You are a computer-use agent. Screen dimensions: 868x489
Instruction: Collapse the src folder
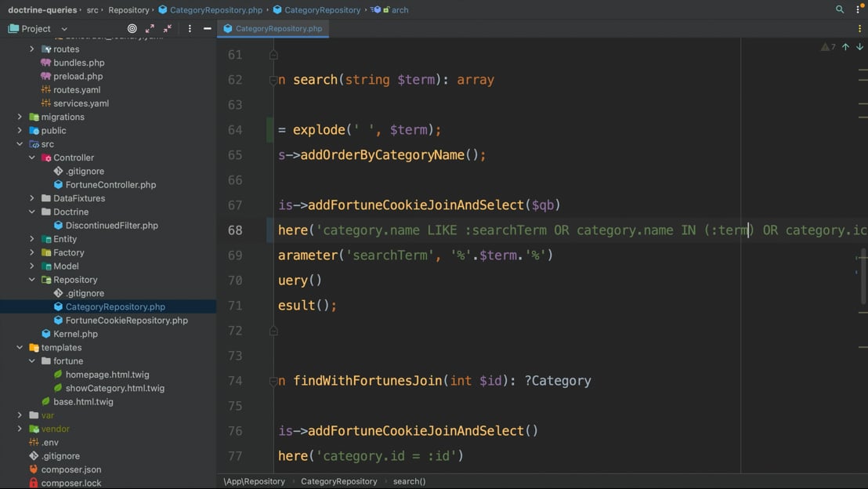coord(20,144)
